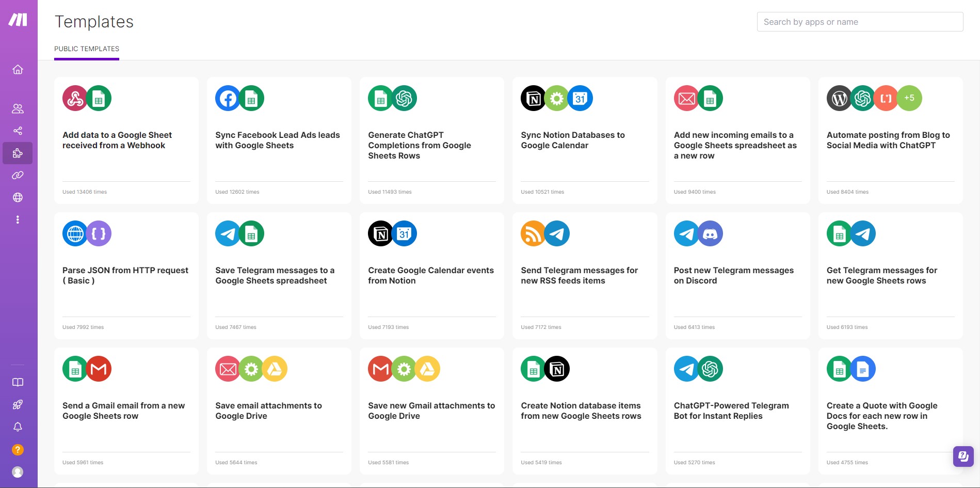The image size is (980, 488).
Task: Click the 'Used 5581 times' text
Action: coord(389,463)
